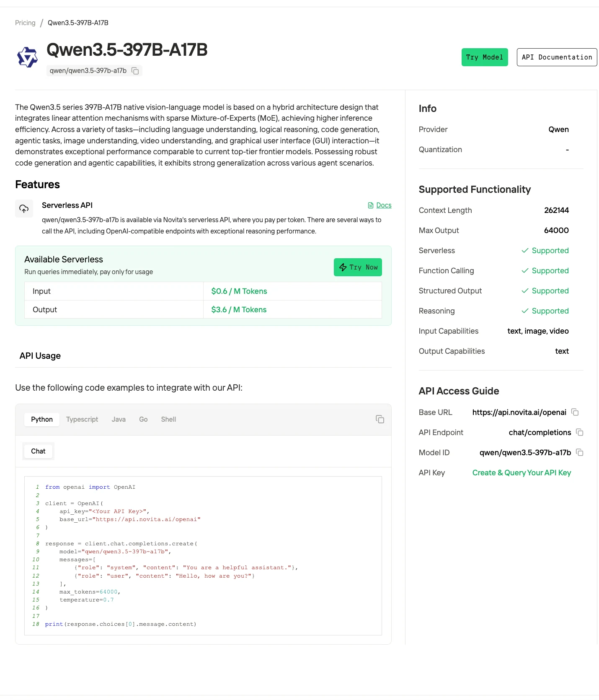Viewport: 599px width, 700px height.
Task: Click the Model ID text qwen/qwen3.5-397b-a17b in the guide
Action: (525, 452)
